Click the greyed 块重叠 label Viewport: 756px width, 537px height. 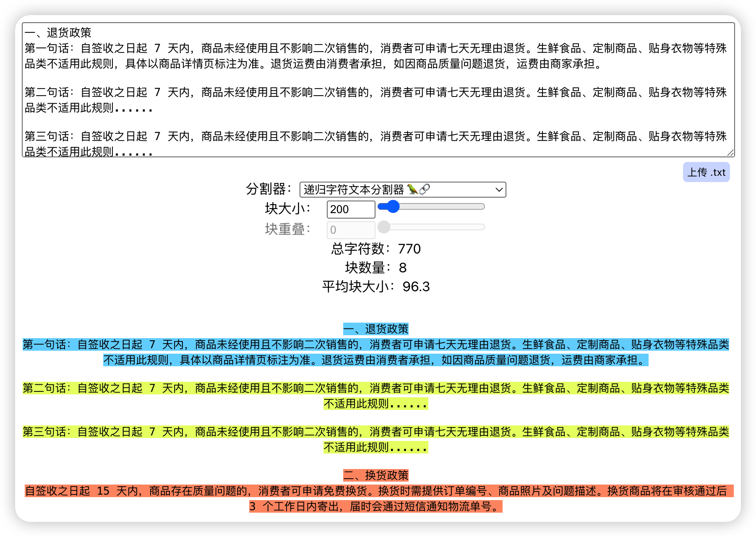287,229
